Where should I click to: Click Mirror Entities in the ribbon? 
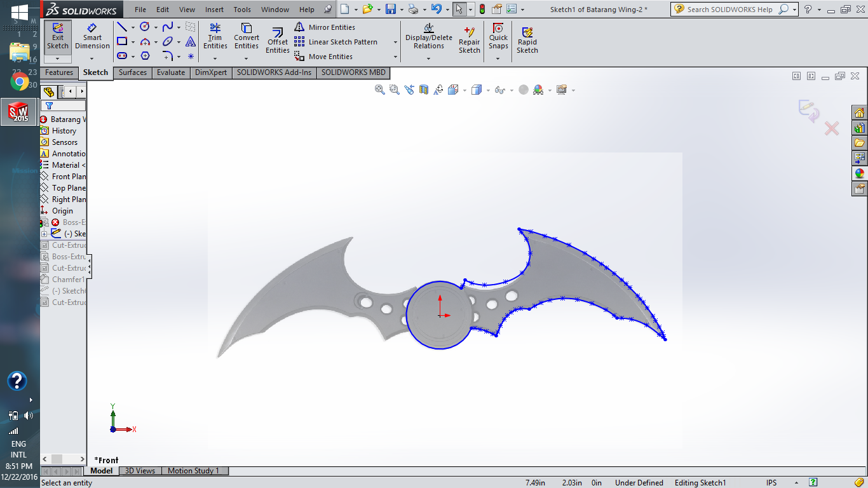(325, 27)
